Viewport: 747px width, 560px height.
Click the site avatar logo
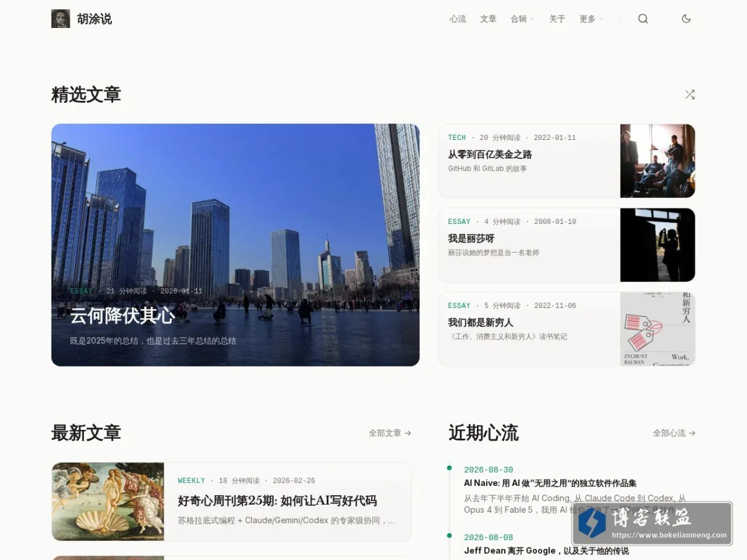click(x=60, y=19)
